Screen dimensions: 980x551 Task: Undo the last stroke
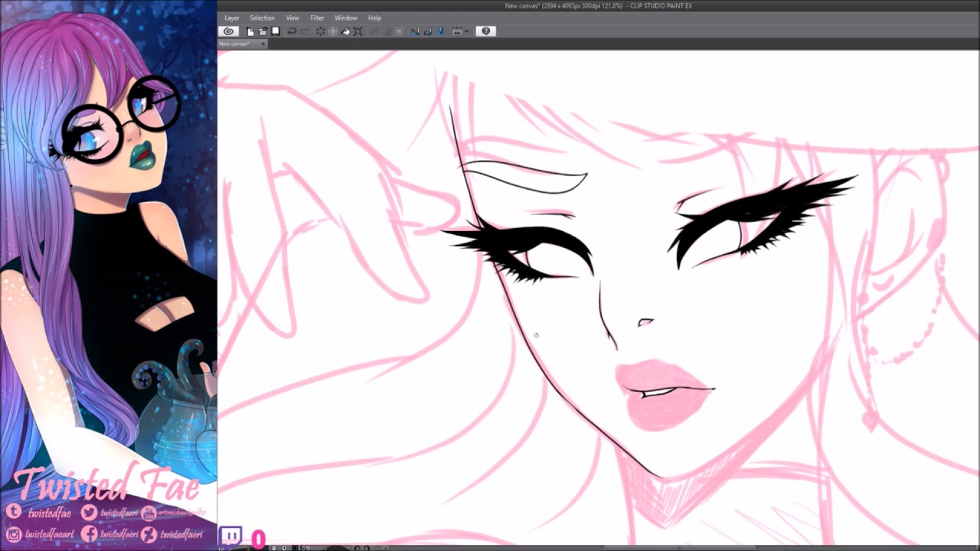[292, 31]
